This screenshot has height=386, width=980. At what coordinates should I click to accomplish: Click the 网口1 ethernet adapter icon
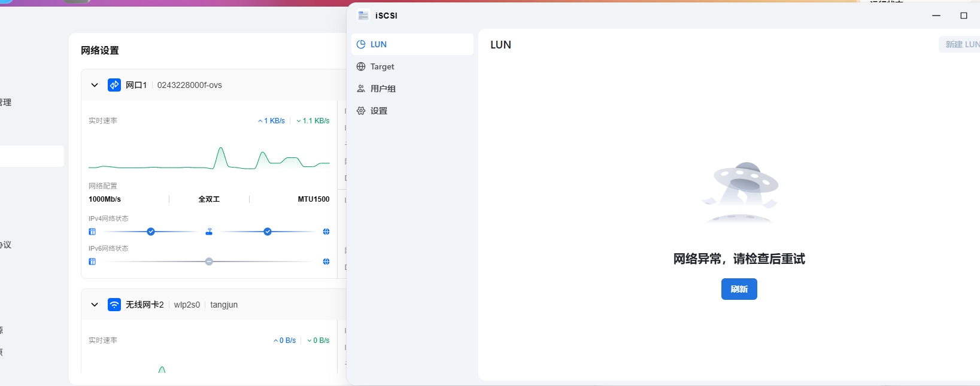[x=114, y=85]
